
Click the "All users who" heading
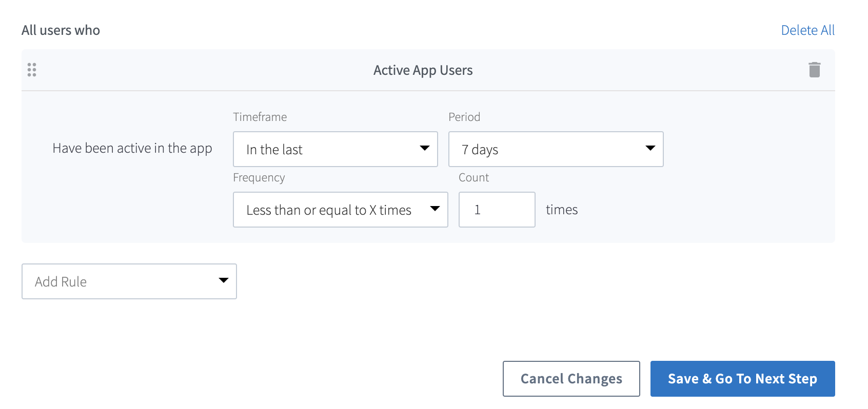click(x=61, y=30)
